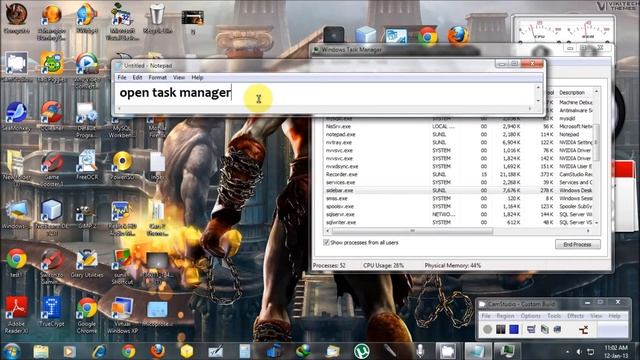
Task: Select the Recycle Bin desktop icon
Action: point(157,18)
